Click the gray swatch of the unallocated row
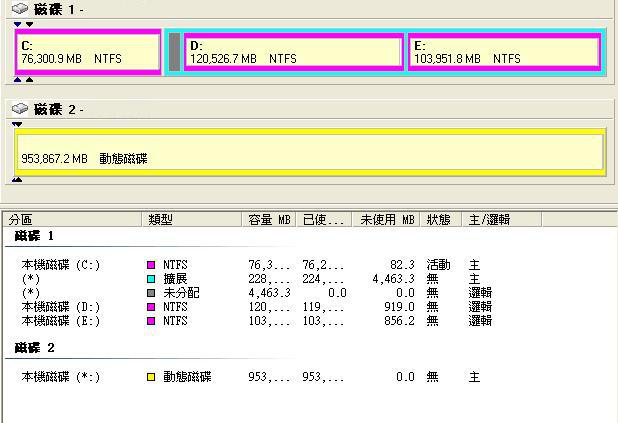The height and width of the screenshot is (423, 618). (151, 293)
